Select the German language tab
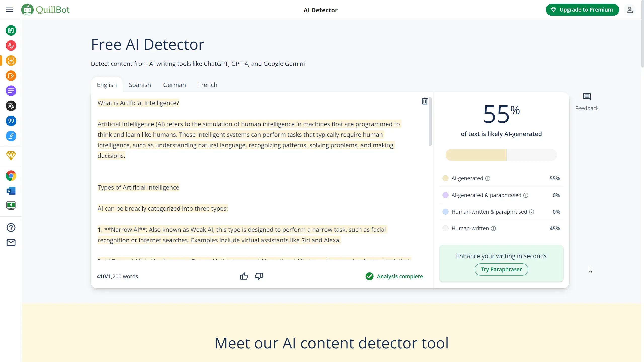 [174, 85]
